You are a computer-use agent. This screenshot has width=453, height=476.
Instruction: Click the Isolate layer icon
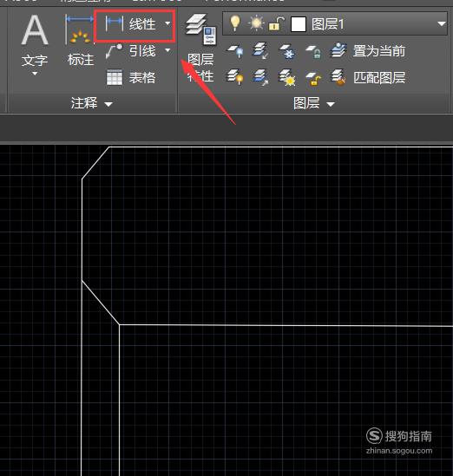[x=260, y=50]
